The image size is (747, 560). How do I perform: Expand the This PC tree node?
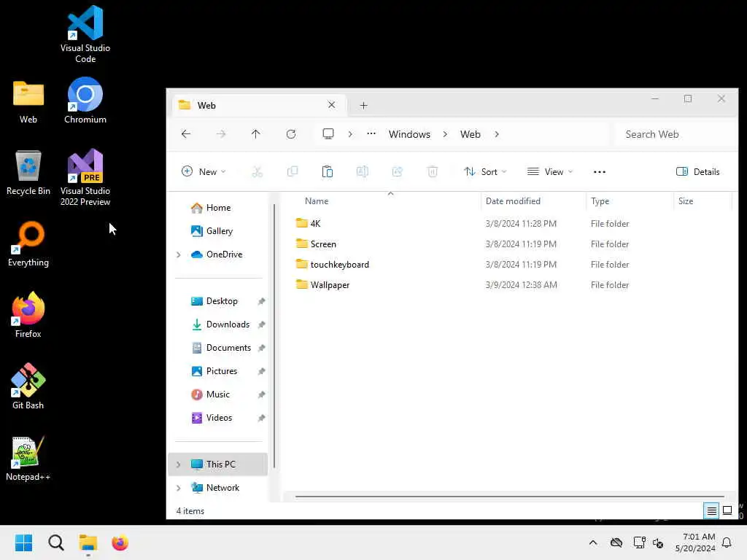pos(179,464)
